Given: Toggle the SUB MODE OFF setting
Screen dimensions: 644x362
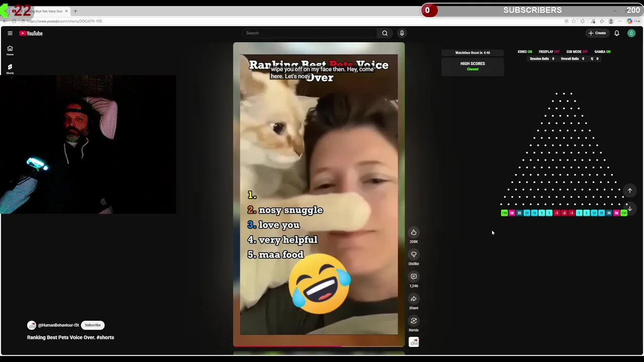Looking at the screenshot, I should click(577, 52).
